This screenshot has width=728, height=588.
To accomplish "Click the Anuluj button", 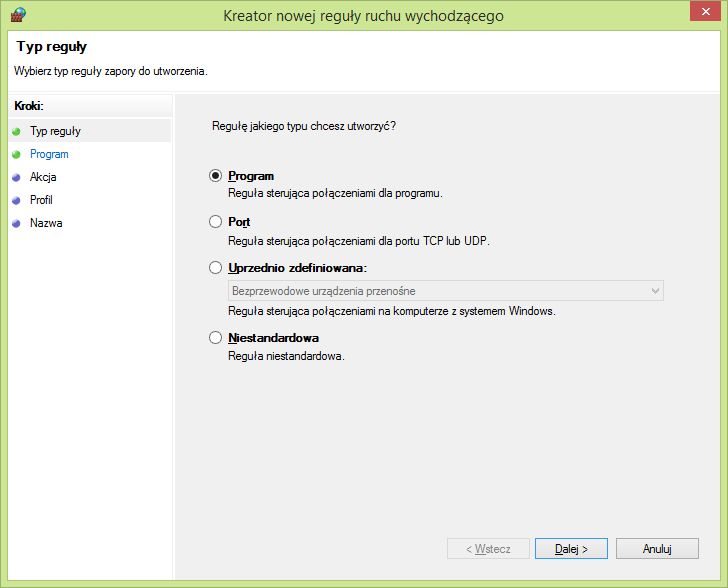I will pos(657,549).
